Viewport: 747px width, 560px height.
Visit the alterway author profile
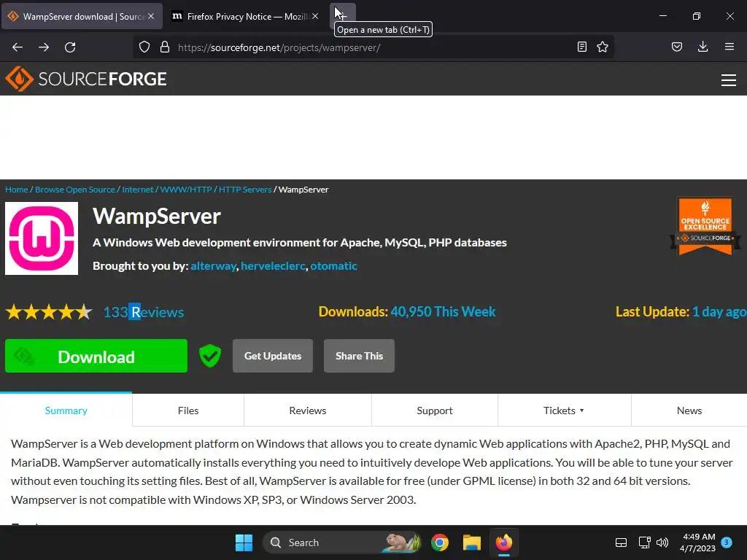(x=214, y=265)
